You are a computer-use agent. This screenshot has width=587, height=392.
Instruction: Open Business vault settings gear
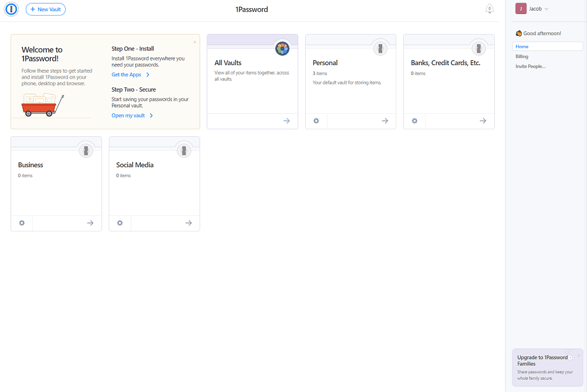point(22,223)
